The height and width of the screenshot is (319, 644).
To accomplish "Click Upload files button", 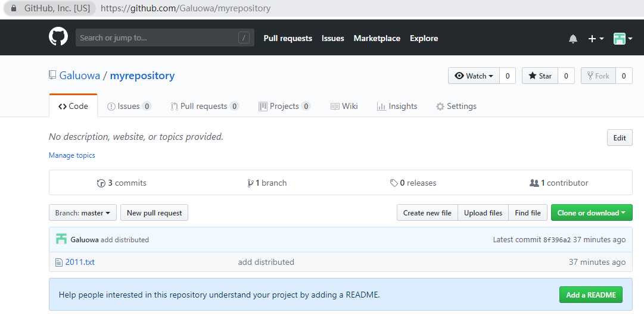I will point(483,212).
